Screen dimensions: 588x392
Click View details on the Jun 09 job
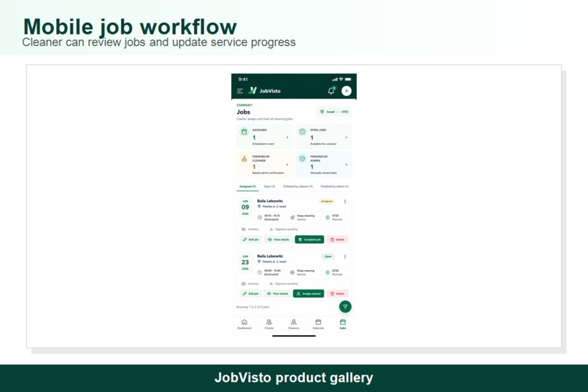tap(278, 239)
